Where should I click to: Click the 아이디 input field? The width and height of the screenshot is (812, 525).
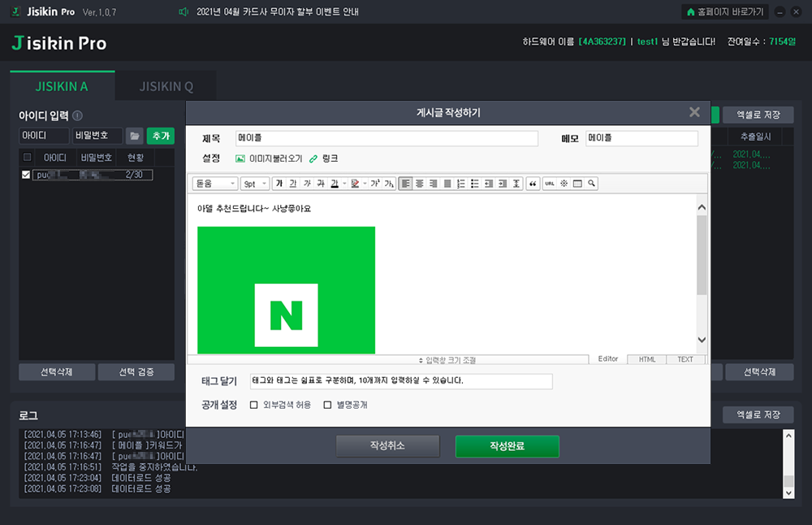point(45,136)
